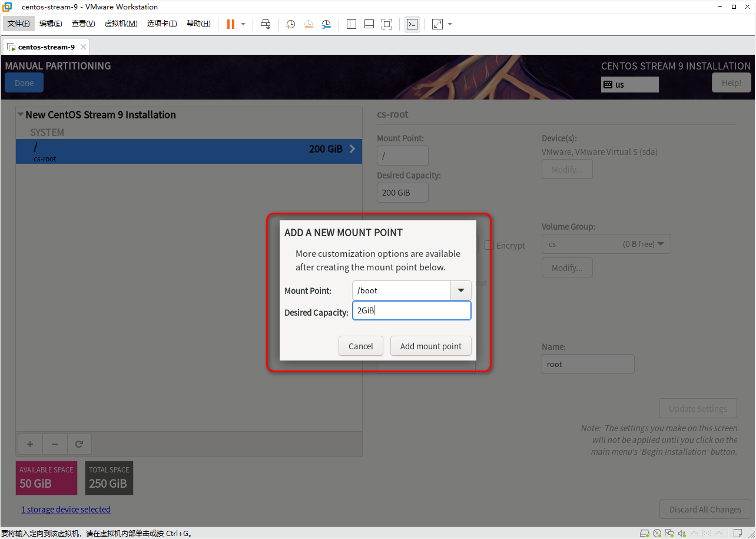The image size is (756, 539).
Task: Click the chevron on the 200 GiB row
Action: [x=353, y=148]
